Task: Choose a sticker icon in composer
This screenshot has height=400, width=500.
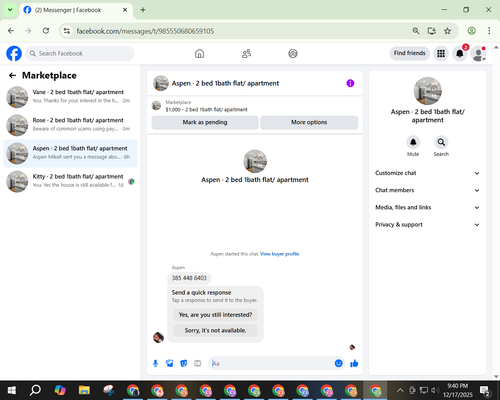Action: click(184, 363)
